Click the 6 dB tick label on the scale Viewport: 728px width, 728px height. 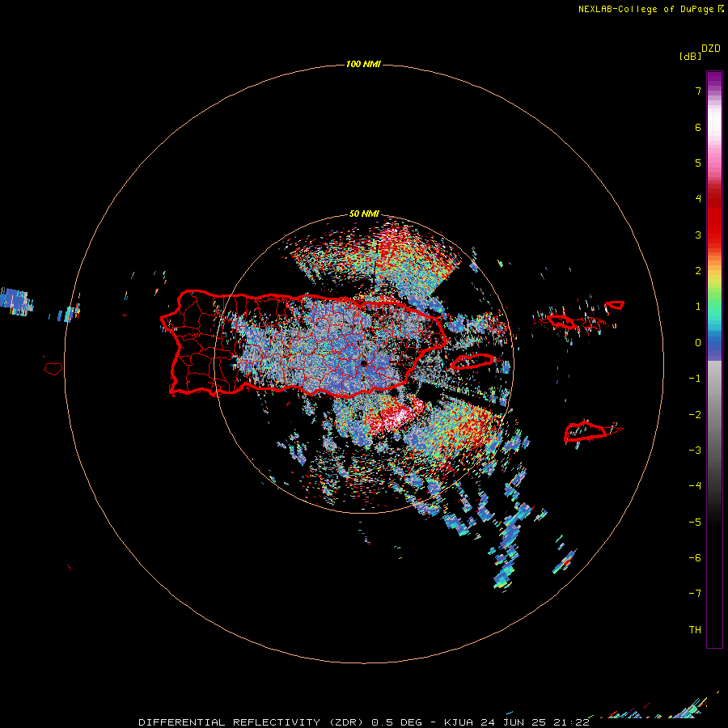(x=698, y=127)
